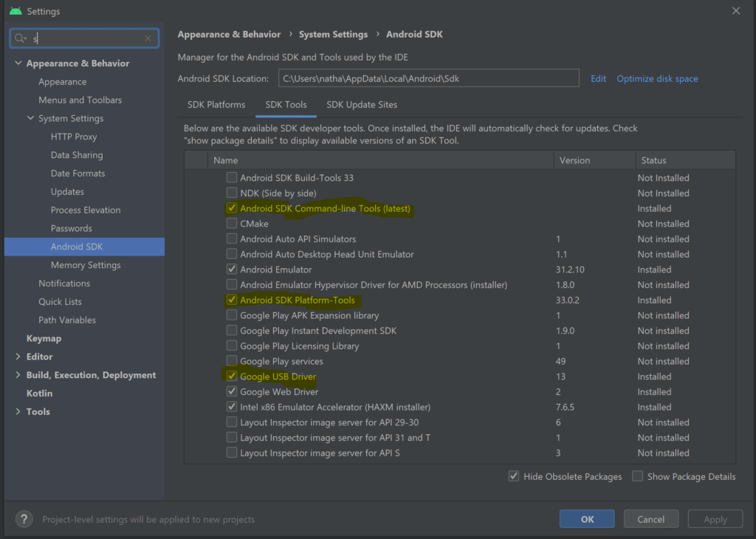This screenshot has height=539, width=756.
Task: Collapse the Appearance & Behavior section
Action: click(x=18, y=63)
